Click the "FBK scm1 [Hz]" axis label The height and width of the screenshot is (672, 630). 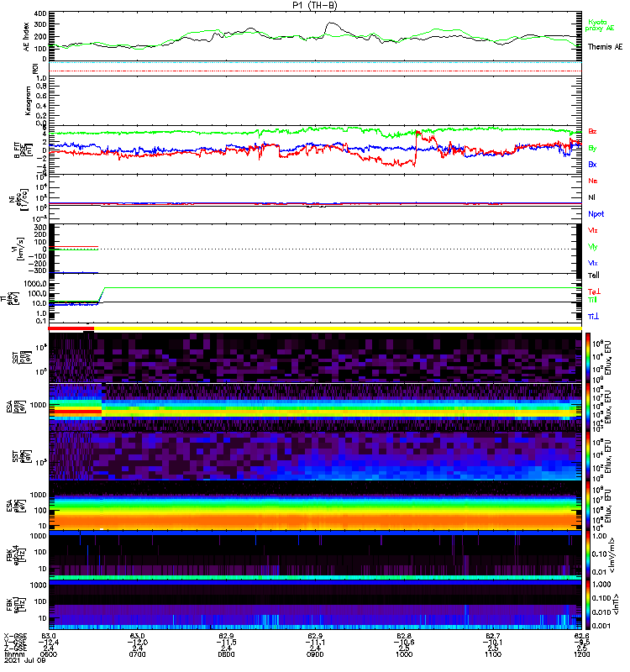point(16,603)
